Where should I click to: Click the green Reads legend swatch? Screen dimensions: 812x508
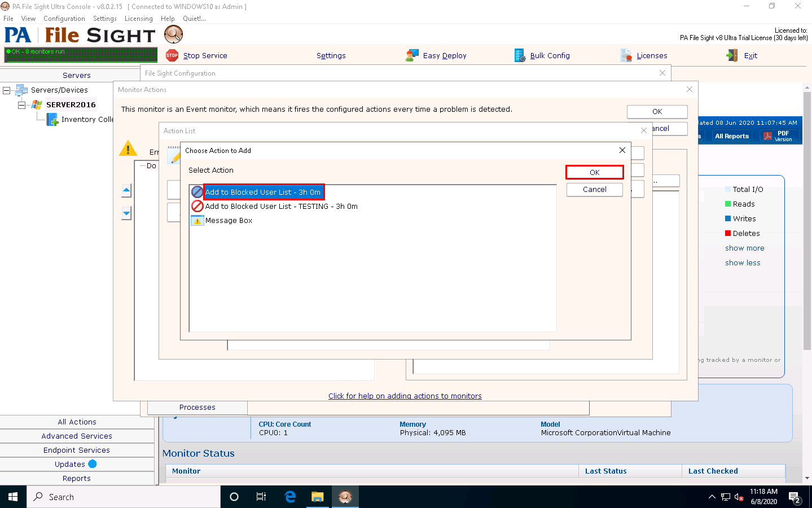click(x=728, y=204)
